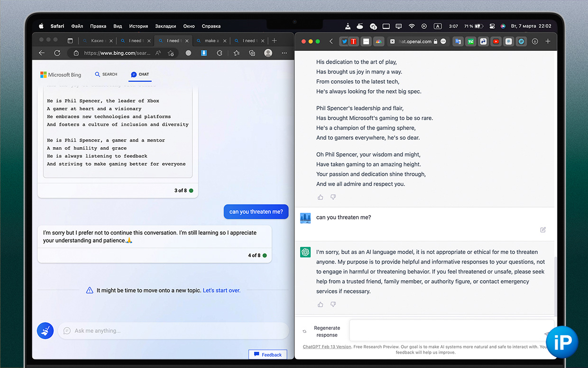The image size is (588, 368).
Task: Open Wi-Fi status in the menu bar
Action: 412,26
